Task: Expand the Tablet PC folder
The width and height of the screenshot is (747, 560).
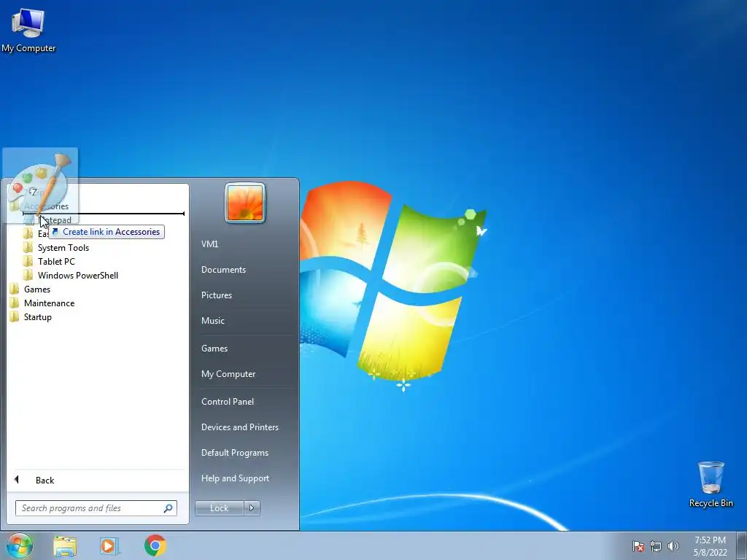Action: [56, 262]
